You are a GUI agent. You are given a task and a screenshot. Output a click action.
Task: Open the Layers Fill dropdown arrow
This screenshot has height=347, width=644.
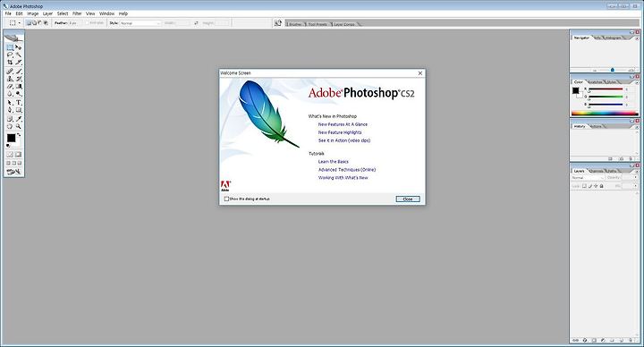pos(636,186)
